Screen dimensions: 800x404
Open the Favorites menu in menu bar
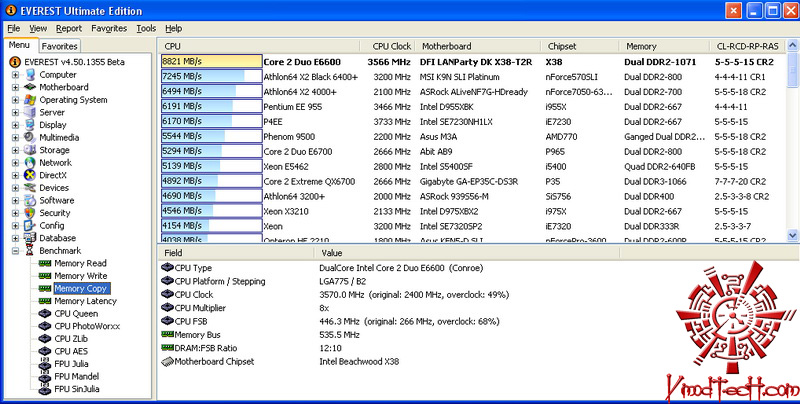[109, 29]
